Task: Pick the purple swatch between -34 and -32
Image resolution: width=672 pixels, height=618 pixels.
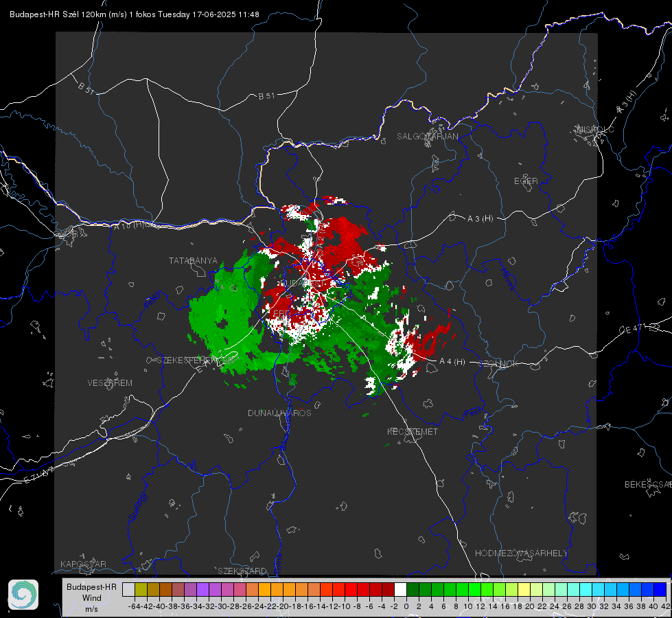Action: tap(202, 589)
